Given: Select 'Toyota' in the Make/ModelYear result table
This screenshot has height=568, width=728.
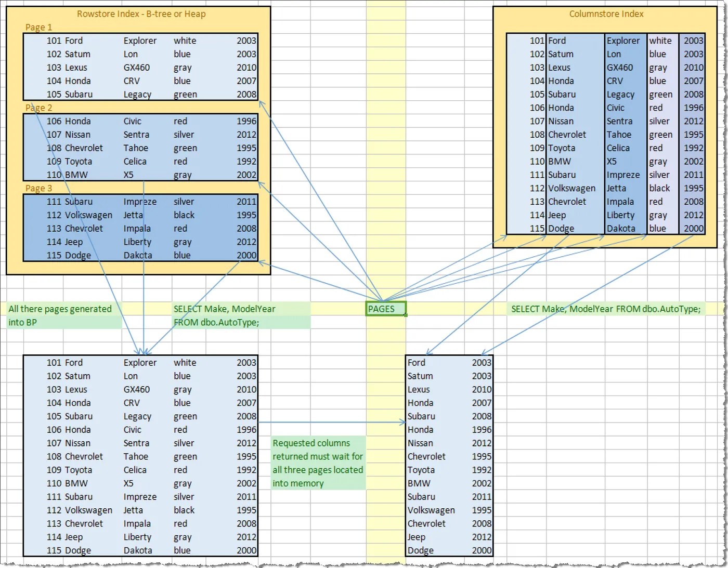Looking at the screenshot, I should (421, 470).
